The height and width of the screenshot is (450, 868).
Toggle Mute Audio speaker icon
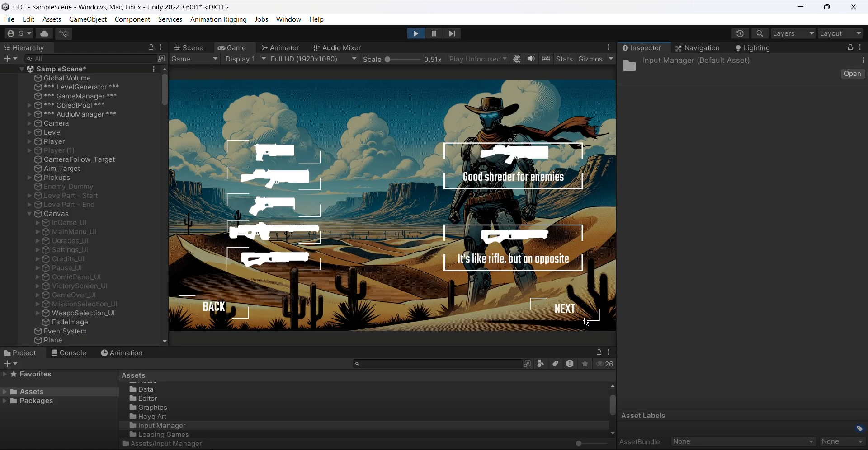click(x=531, y=59)
